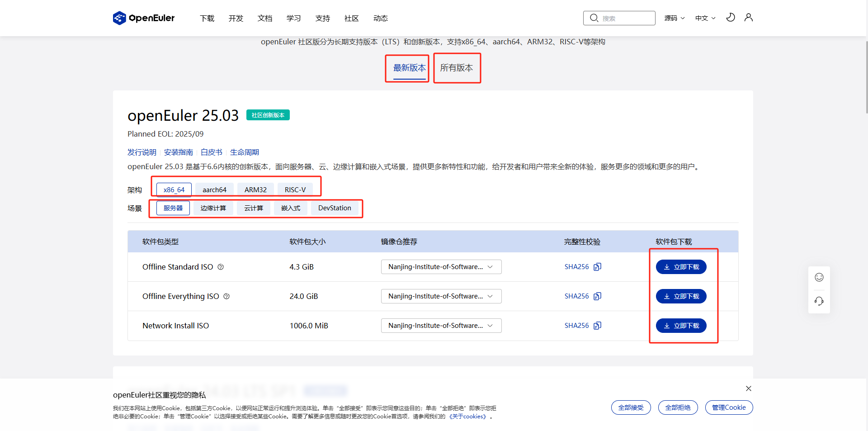Select the 边缘计算 scenario
The image size is (868, 431).
point(213,208)
